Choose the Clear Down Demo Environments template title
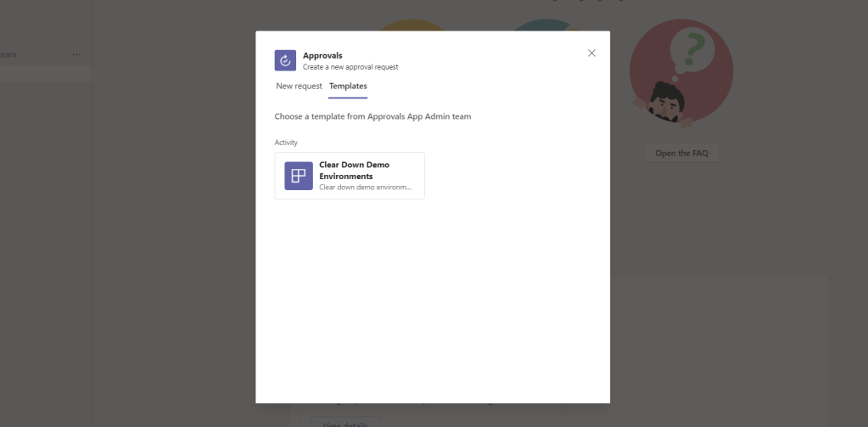 pos(354,171)
